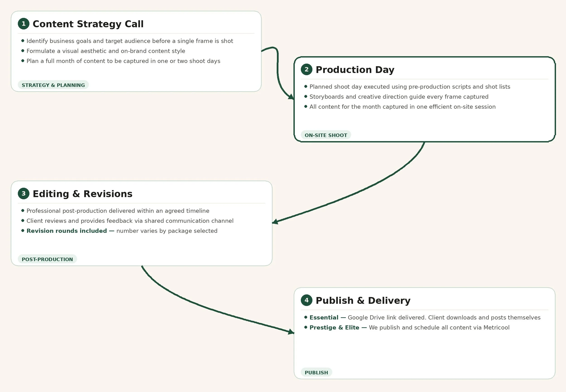Click the number 1 step badge

(x=24, y=24)
